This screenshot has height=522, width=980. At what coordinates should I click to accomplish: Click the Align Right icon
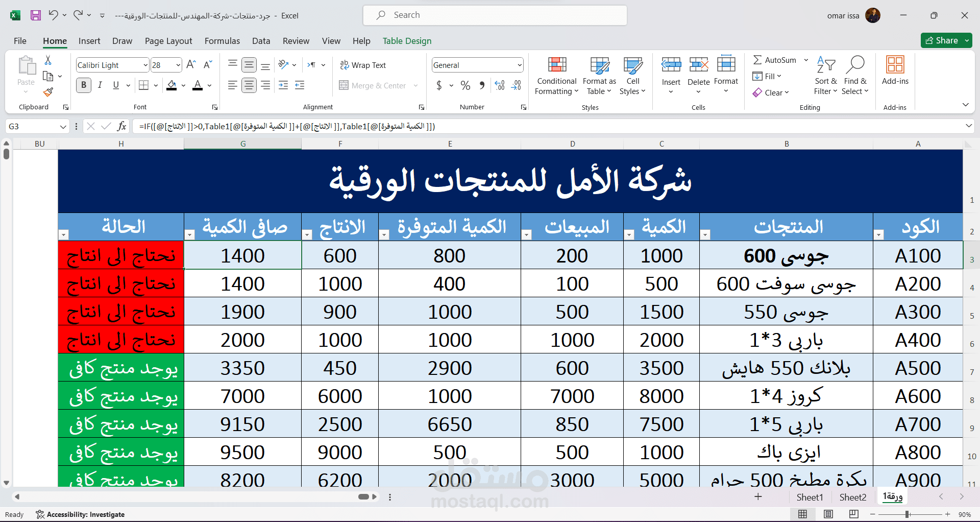265,85
